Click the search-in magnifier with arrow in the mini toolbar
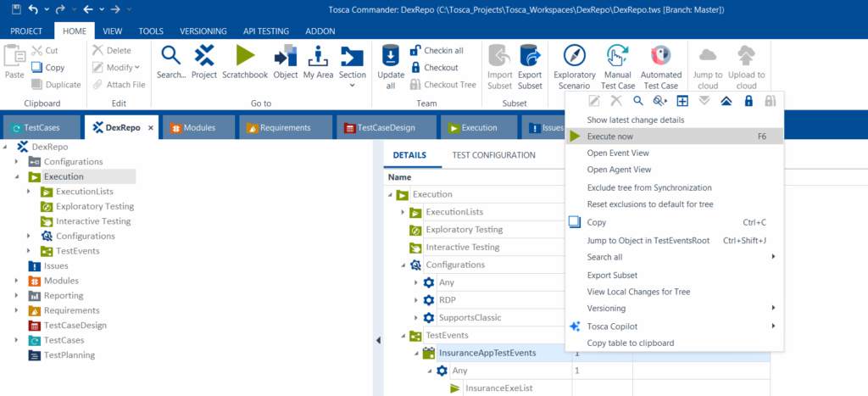This screenshot has height=396, width=868. (x=659, y=101)
